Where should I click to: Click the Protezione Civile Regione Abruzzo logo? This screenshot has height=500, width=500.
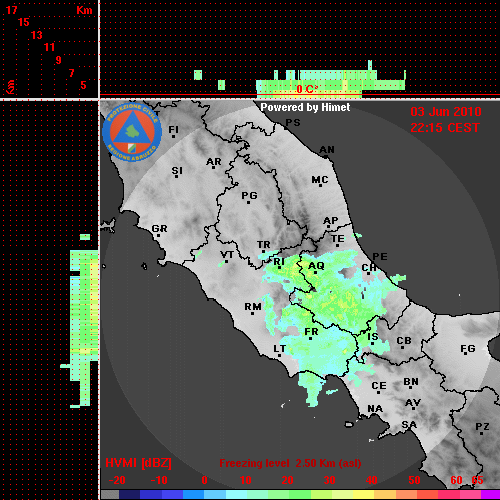132,132
